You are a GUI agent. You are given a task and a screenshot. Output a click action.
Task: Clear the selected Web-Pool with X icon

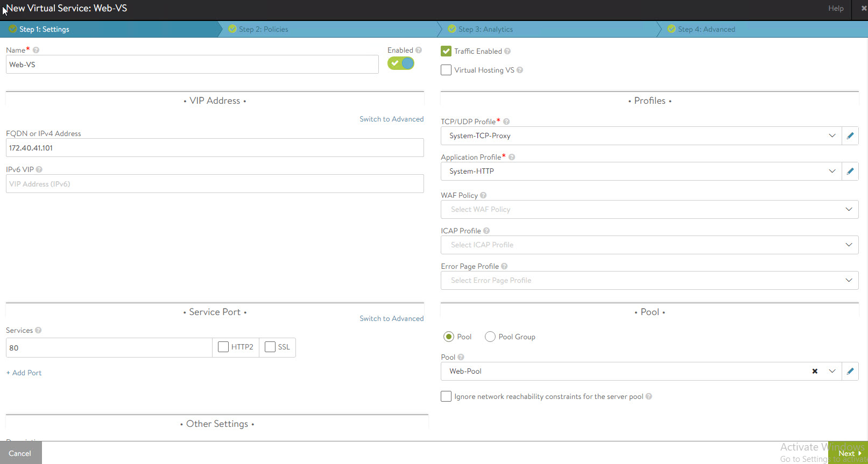[x=815, y=372]
